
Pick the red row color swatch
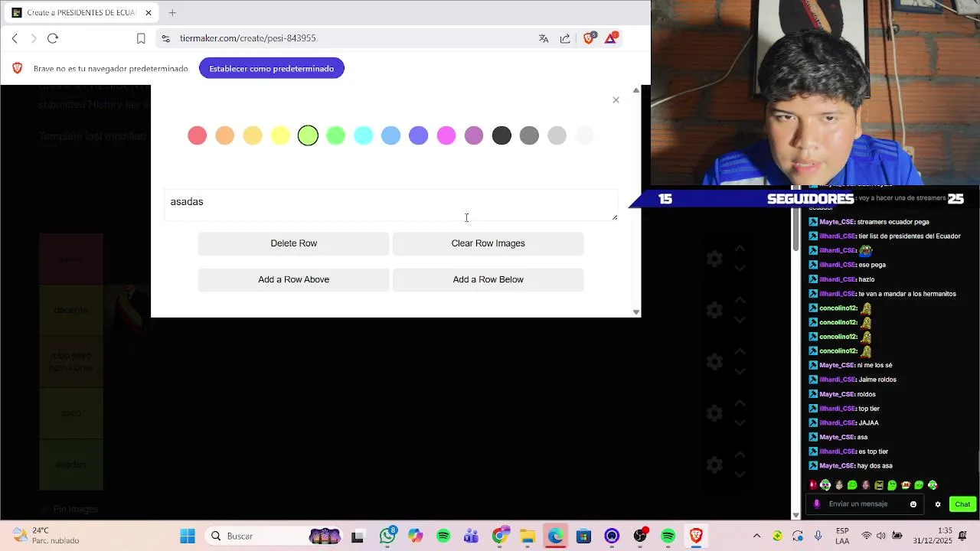pyautogui.click(x=198, y=135)
